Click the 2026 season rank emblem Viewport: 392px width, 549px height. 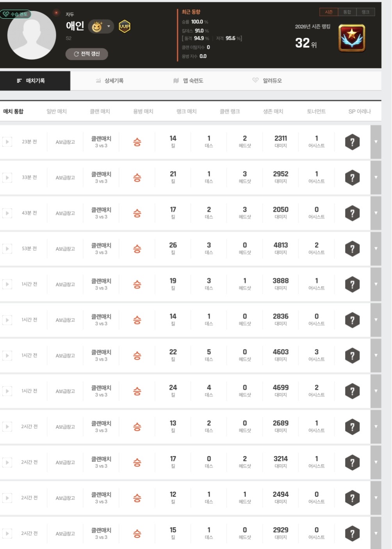352,38
